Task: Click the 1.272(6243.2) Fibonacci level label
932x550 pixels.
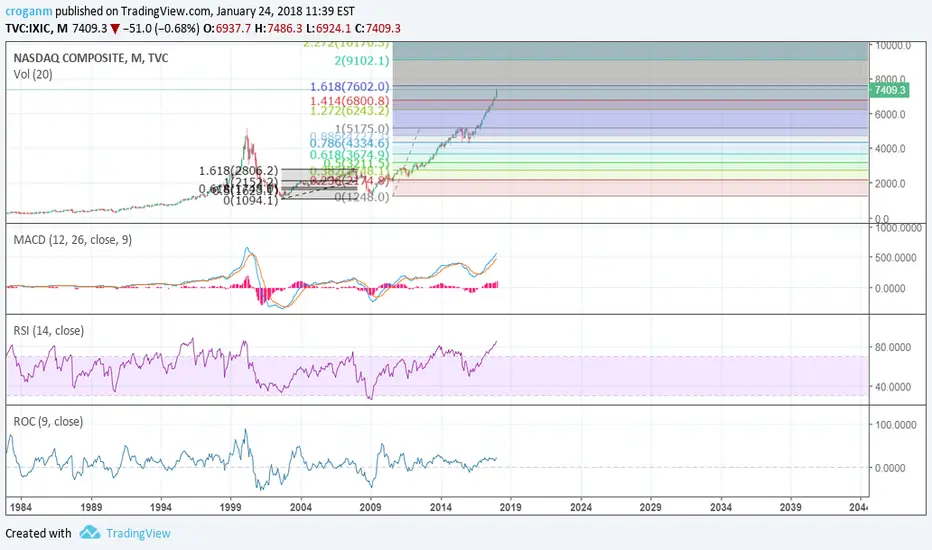Action: [x=350, y=111]
